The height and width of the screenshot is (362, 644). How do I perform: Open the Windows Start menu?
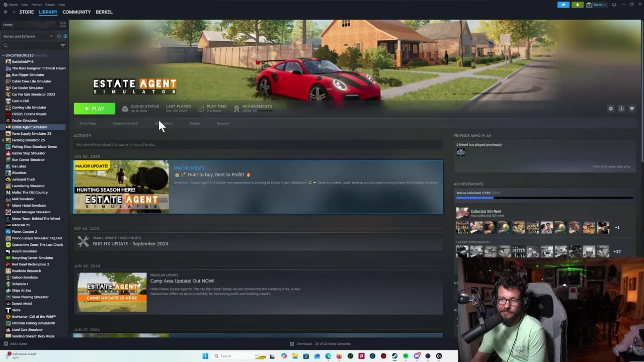[205, 356]
